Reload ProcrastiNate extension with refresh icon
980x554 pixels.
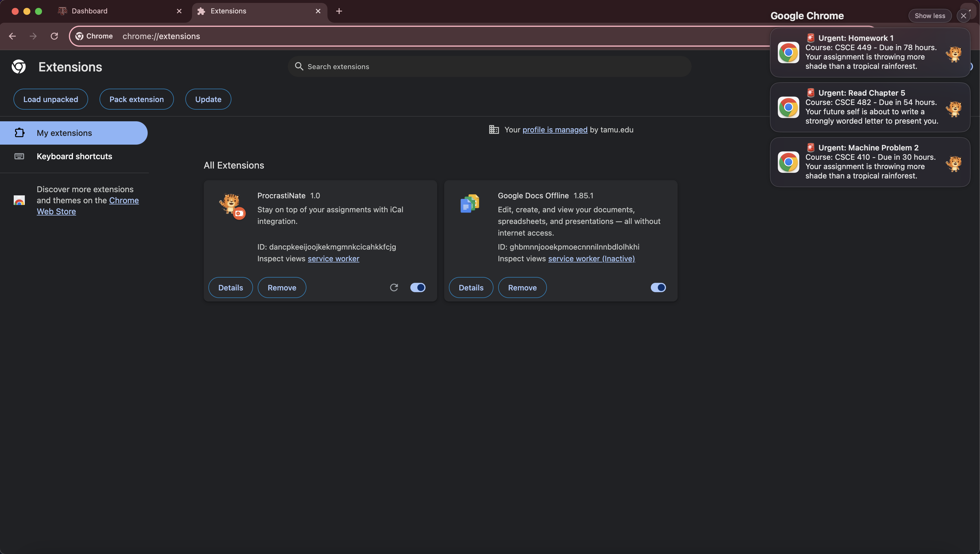(x=394, y=288)
